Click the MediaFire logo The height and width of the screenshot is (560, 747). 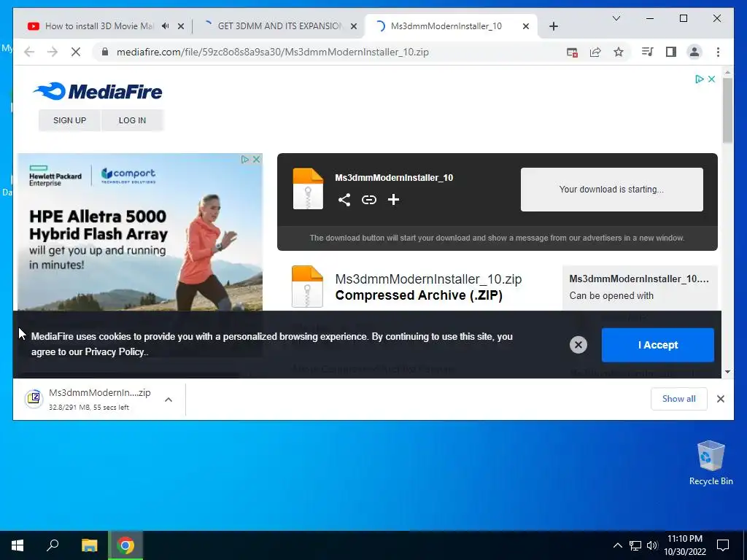pos(98,91)
